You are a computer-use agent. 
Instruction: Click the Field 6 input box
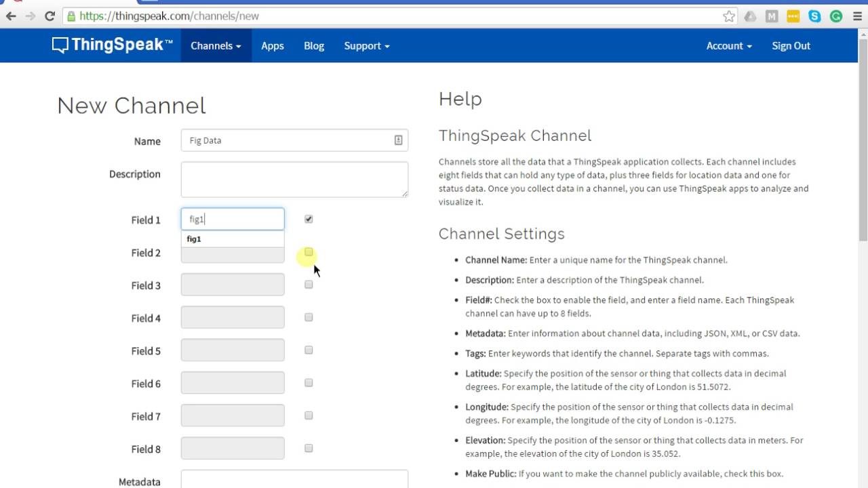coord(233,383)
